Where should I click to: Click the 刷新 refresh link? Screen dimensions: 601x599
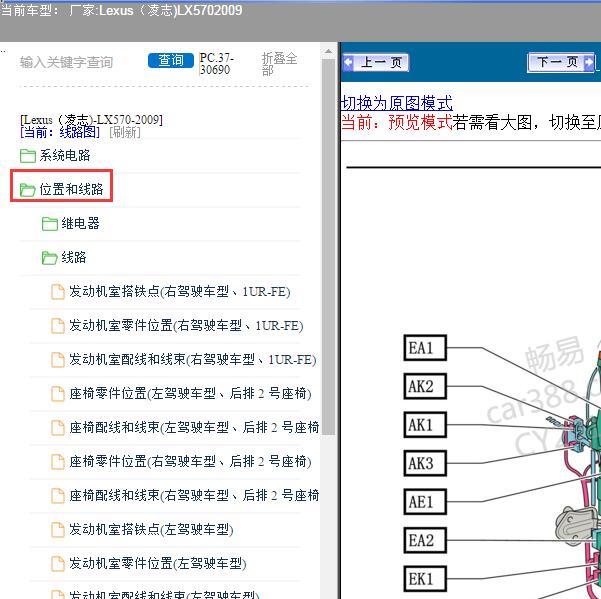click(125, 133)
